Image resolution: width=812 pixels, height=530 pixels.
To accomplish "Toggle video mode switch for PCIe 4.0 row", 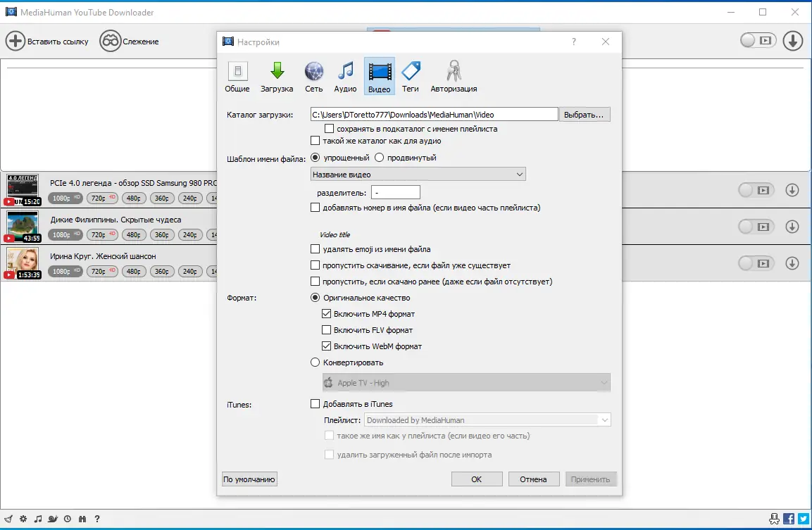I will (x=756, y=191).
